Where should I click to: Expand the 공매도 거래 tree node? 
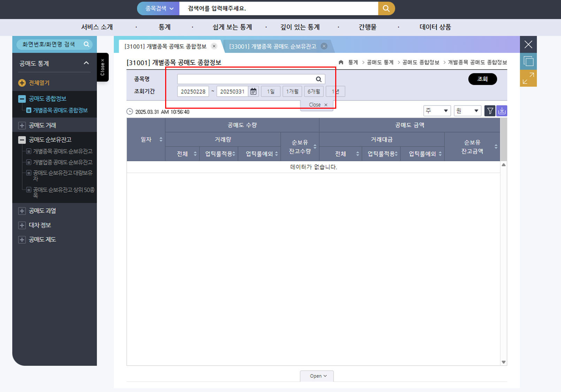click(x=22, y=125)
